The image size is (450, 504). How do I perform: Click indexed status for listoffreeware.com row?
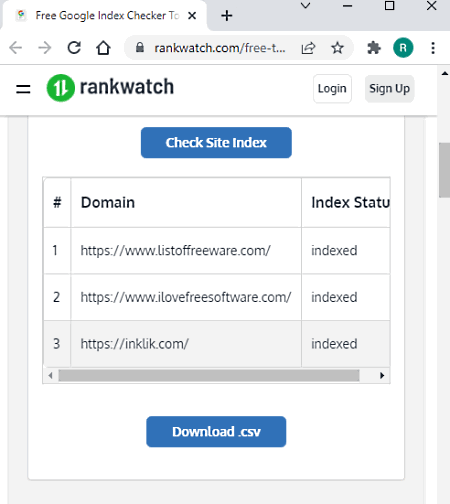point(346,251)
